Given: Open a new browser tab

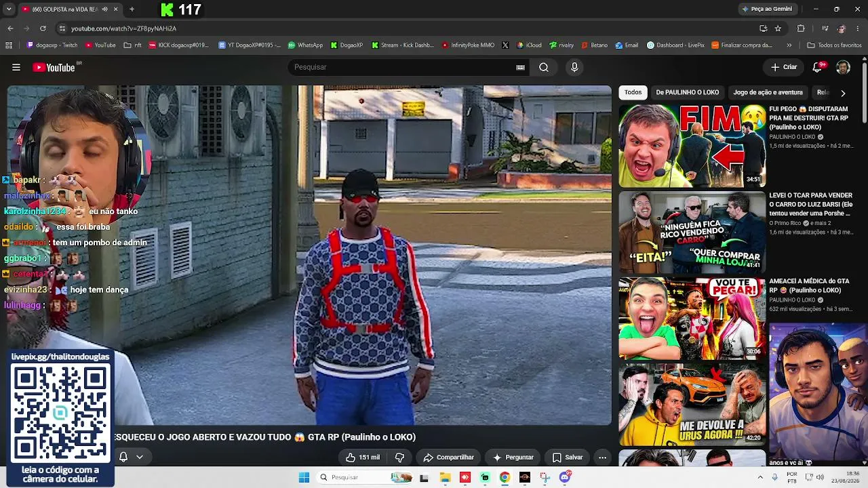Looking at the screenshot, I should tap(132, 9).
